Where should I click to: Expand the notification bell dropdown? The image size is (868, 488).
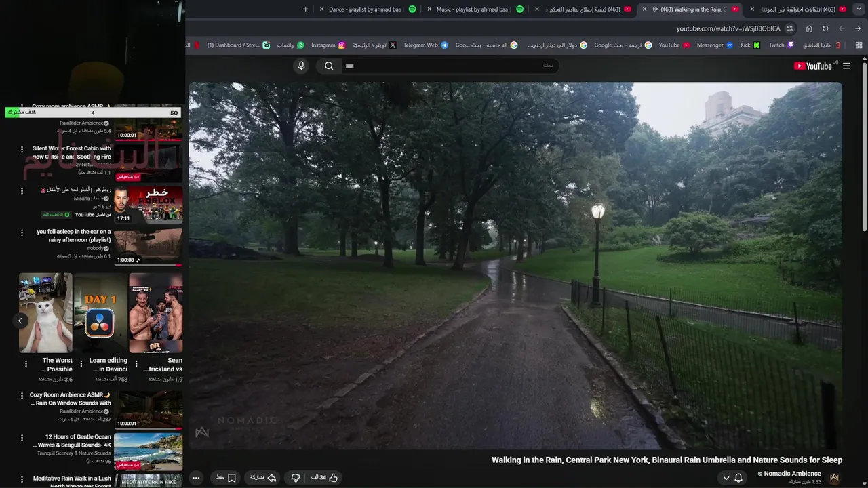[x=732, y=477]
